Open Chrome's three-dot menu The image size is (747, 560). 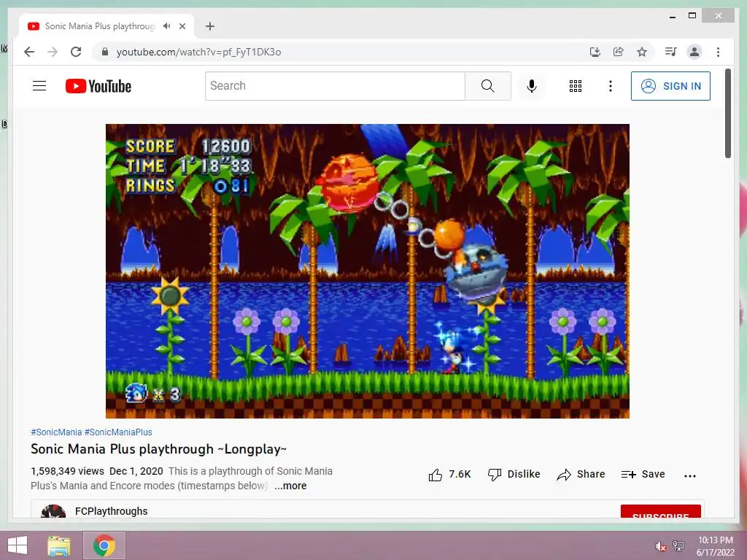coord(718,52)
